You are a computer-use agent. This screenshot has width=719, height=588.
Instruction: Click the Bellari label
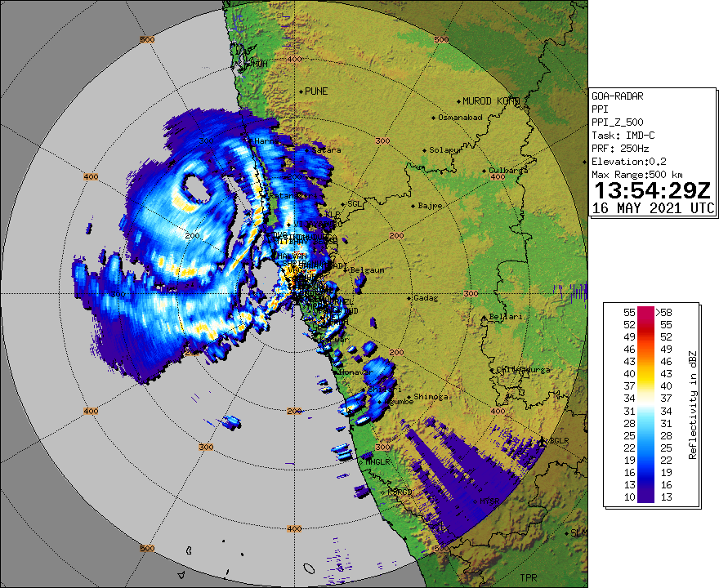[505, 317]
